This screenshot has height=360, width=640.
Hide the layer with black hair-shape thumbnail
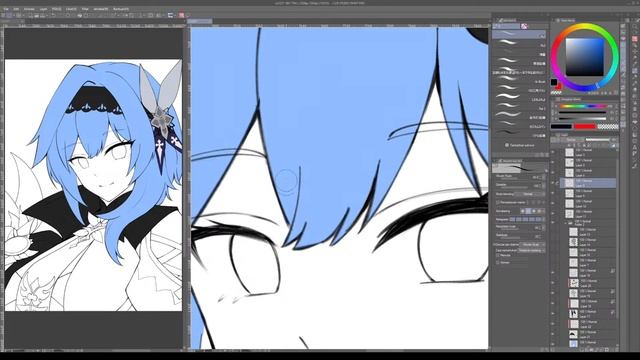[x=553, y=313]
